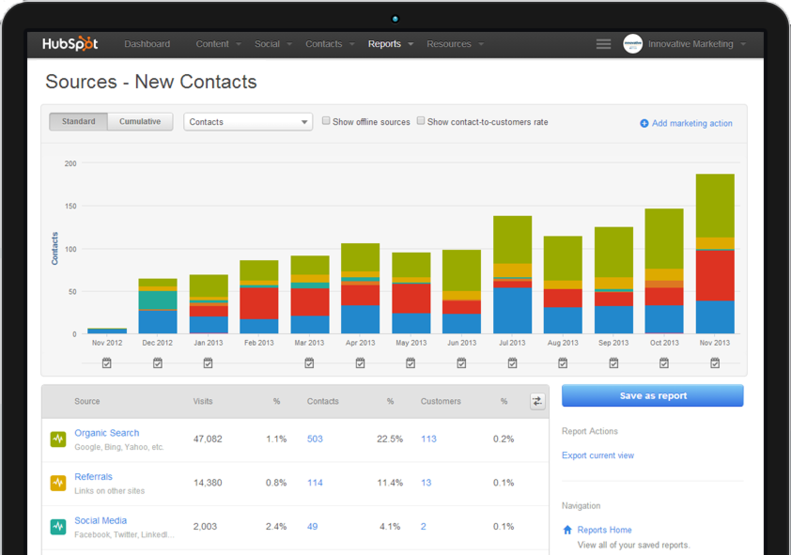Image resolution: width=791 pixels, height=555 pixels.
Task: Click Organic Search customers count 113
Action: [429, 439]
